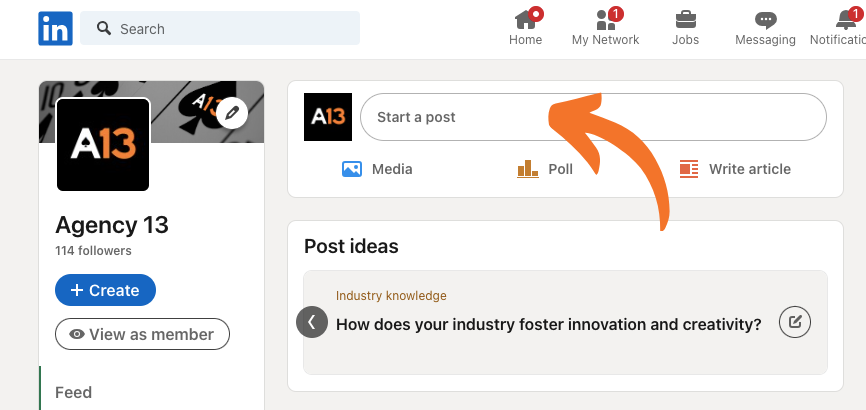The width and height of the screenshot is (866, 410).
Task: Open the blue Create button
Action: click(105, 290)
